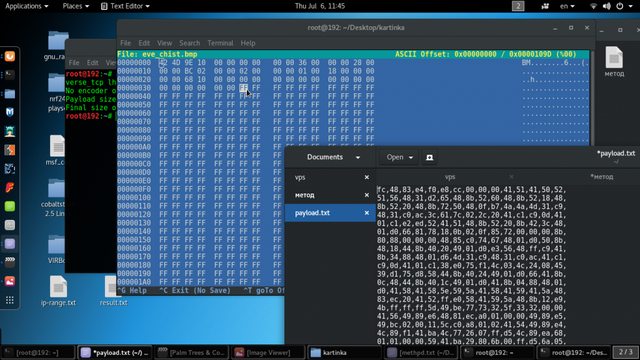Click the users icon in top bar
Screen dimensions: 640x360
(545, 6)
